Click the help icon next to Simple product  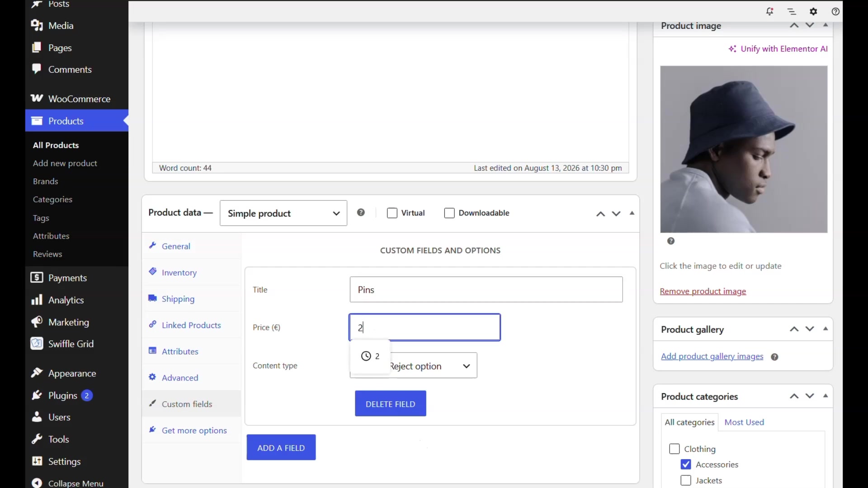click(361, 212)
